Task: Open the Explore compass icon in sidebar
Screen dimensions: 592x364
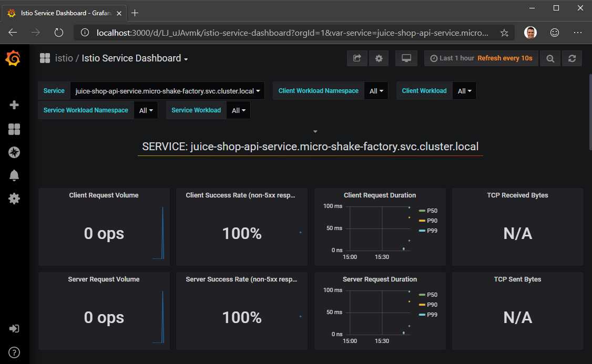Action: [14, 152]
